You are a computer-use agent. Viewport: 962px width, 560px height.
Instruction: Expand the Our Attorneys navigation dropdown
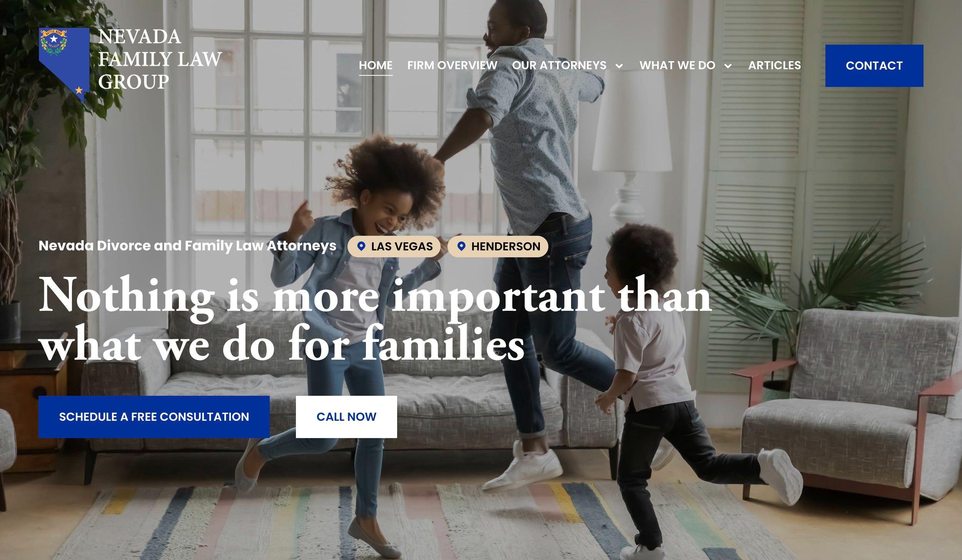click(619, 66)
